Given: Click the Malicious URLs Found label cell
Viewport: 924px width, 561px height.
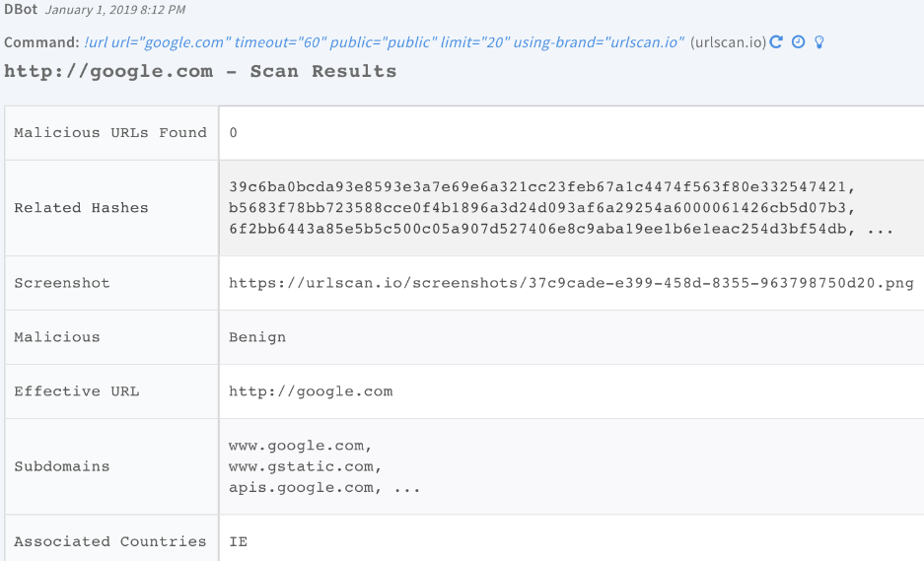Looking at the screenshot, I should [110, 132].
